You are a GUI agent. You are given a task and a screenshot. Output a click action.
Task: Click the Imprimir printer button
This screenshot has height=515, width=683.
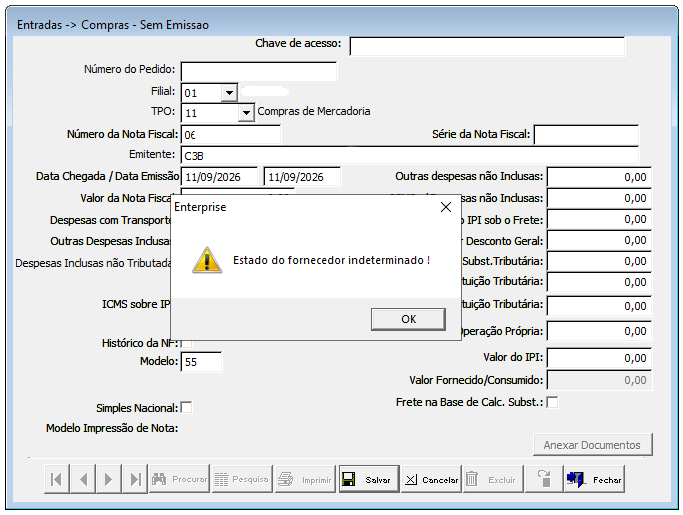coord(305,479)
